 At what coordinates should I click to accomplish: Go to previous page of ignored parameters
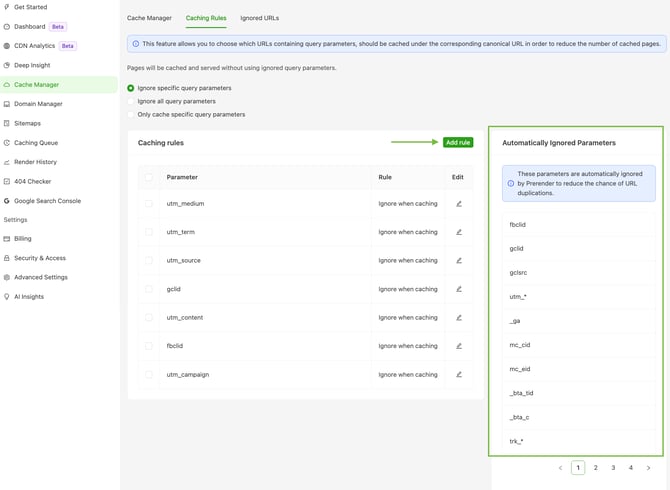[560, 468]
